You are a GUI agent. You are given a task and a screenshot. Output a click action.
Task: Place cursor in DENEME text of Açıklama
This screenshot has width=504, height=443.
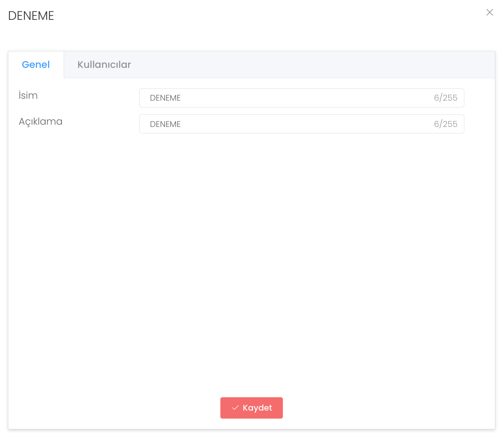pos(165,124)
